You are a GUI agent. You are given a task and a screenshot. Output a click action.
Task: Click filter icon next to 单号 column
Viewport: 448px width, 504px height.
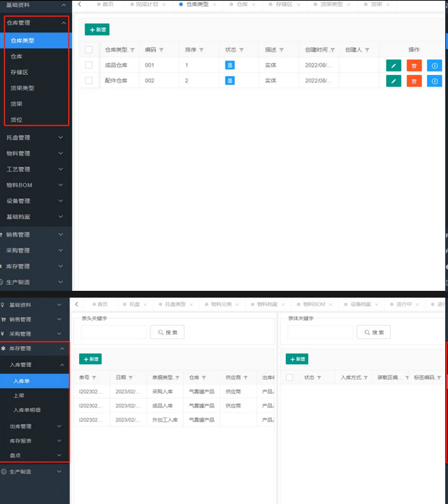[94, 378]
